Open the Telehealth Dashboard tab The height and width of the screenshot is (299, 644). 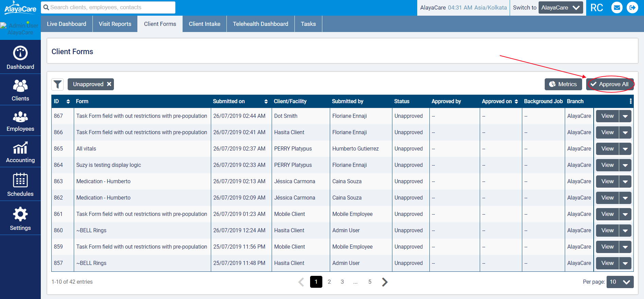tap(260, 24)
